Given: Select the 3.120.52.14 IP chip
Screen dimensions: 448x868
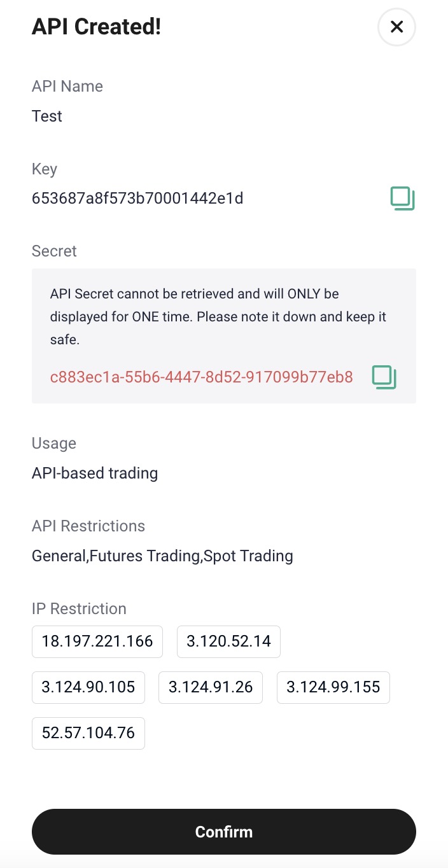Looking at the screenshot, I should (x=228, y=641).
